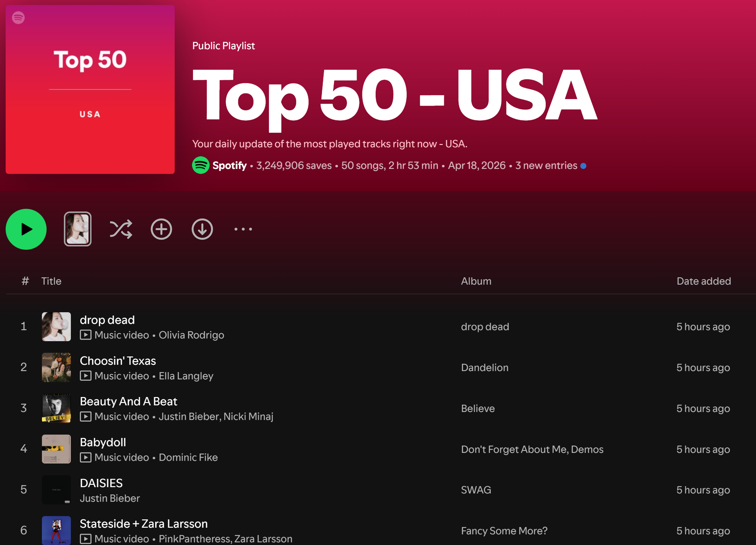Click music video icon on Choosin' Texas row
This screenshot has height=545, width=756.
86,376
